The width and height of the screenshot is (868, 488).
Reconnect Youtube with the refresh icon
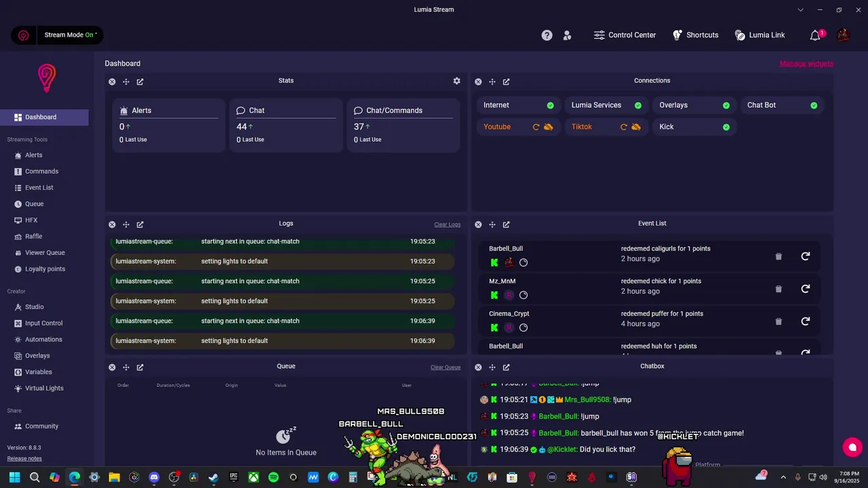pyautogui.click(x=536, y=127)
